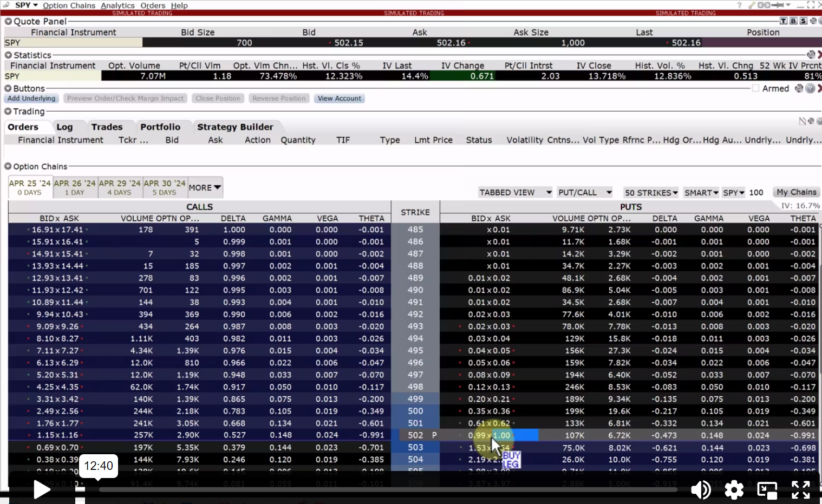Select the APR 30 '24 expiration tab

[165, 187]
